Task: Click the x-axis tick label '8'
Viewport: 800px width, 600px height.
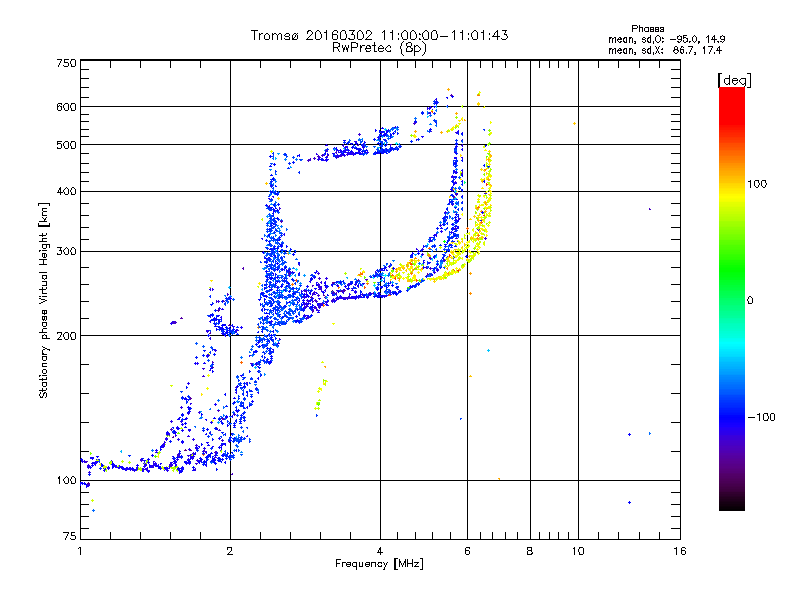Action: (530, 551)
